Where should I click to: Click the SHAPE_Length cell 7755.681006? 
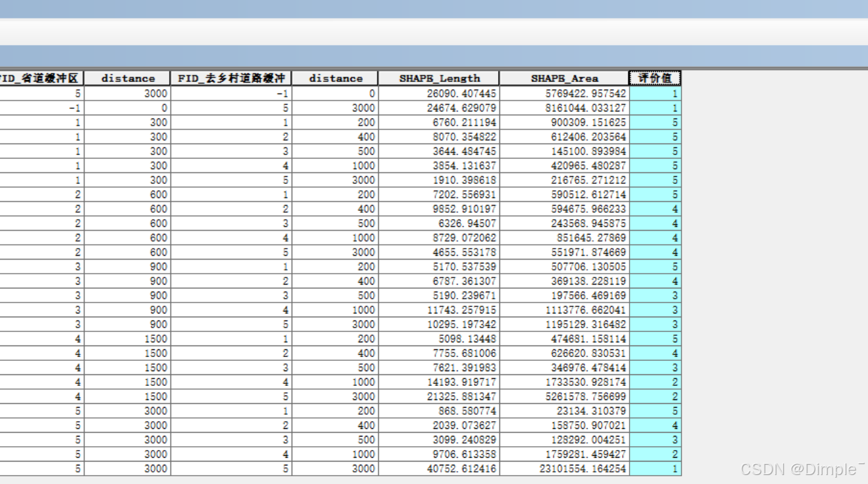[439, 353]
